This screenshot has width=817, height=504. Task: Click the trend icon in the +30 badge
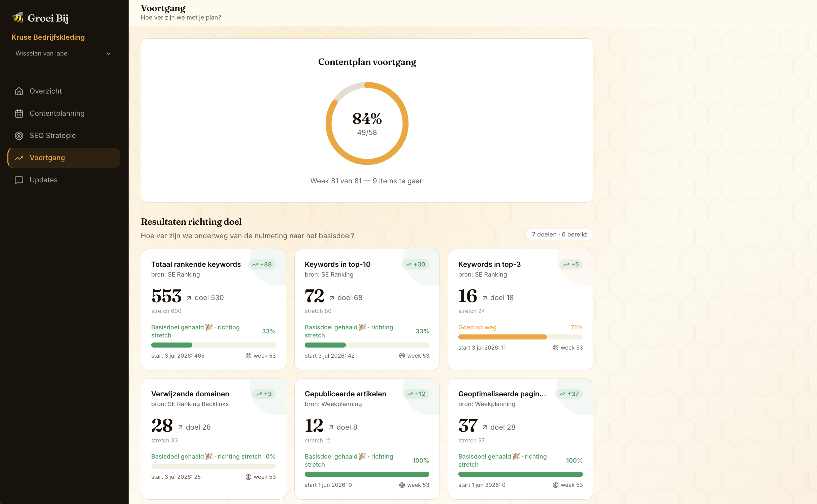click(408, 264)
